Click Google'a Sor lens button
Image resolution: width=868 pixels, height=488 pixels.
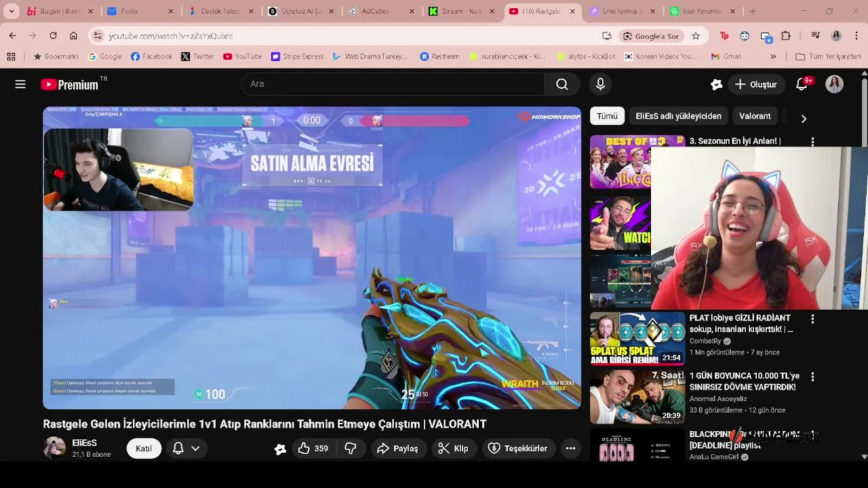(x=651, y=36)
